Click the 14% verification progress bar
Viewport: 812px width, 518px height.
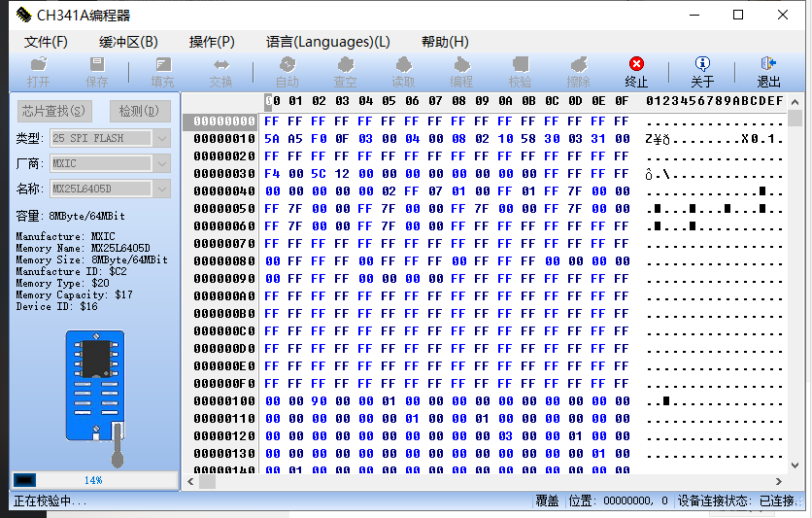click(94, 480)
